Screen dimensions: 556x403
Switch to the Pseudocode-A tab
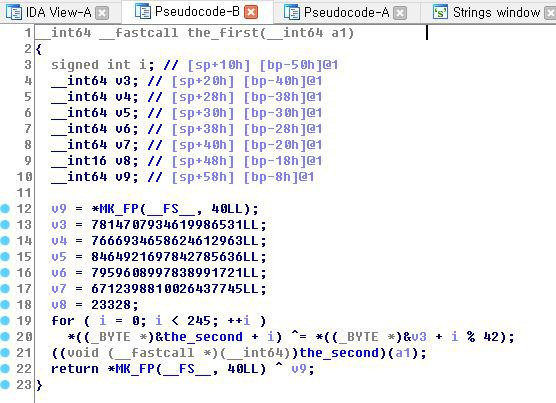[346, 13]
